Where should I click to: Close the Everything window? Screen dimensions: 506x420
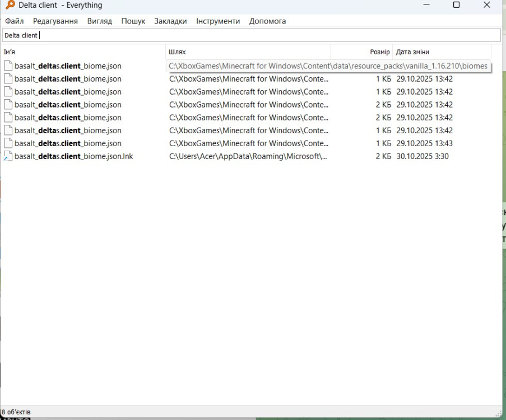(486, 5)
